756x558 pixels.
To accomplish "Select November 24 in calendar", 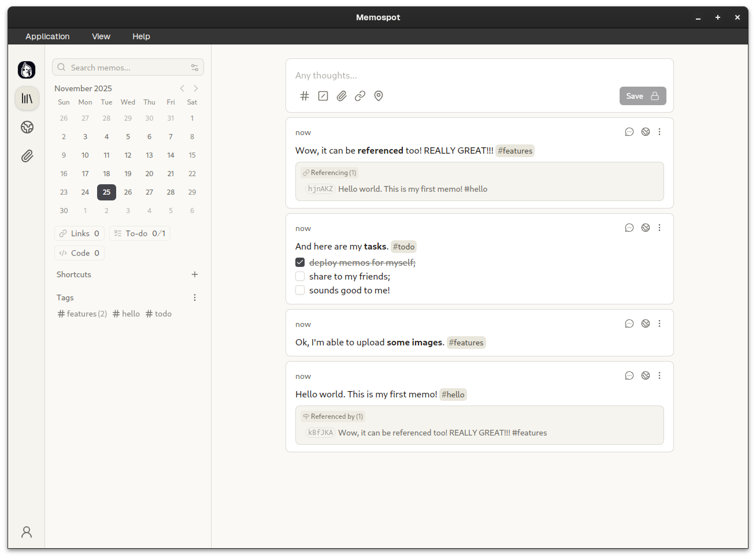I will click(x=85, y=192).
